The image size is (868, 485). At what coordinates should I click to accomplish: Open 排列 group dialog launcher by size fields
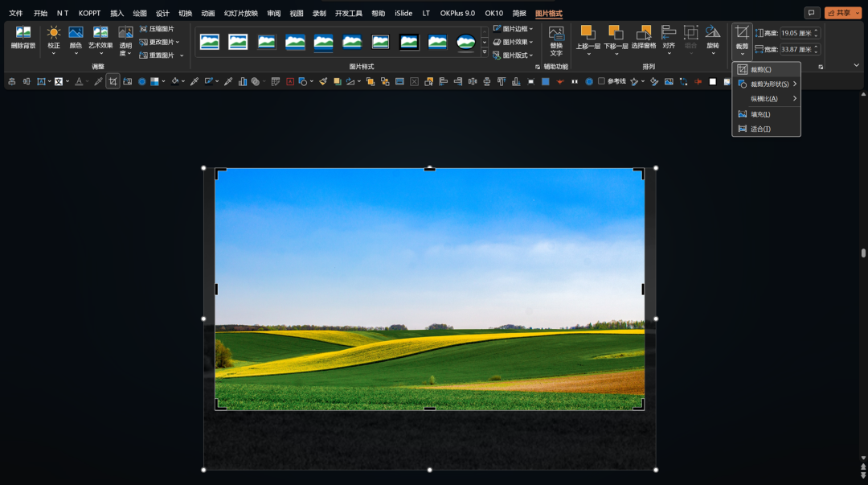(821, 67)
